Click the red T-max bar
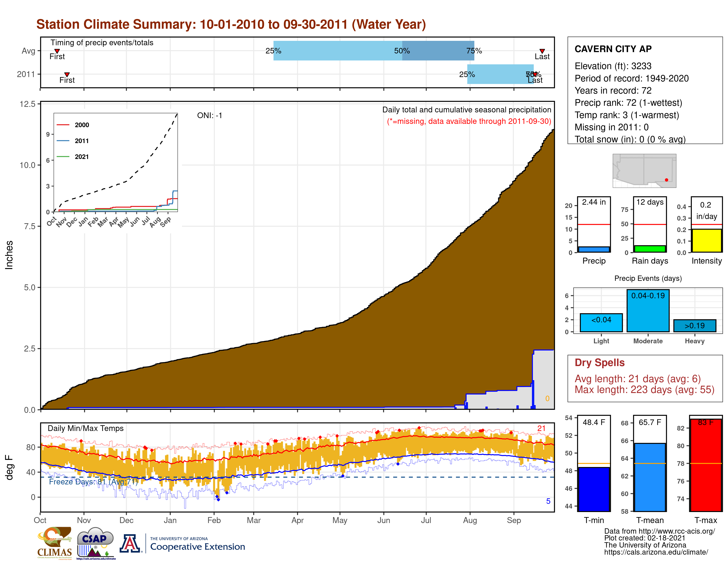 point(706,465)
